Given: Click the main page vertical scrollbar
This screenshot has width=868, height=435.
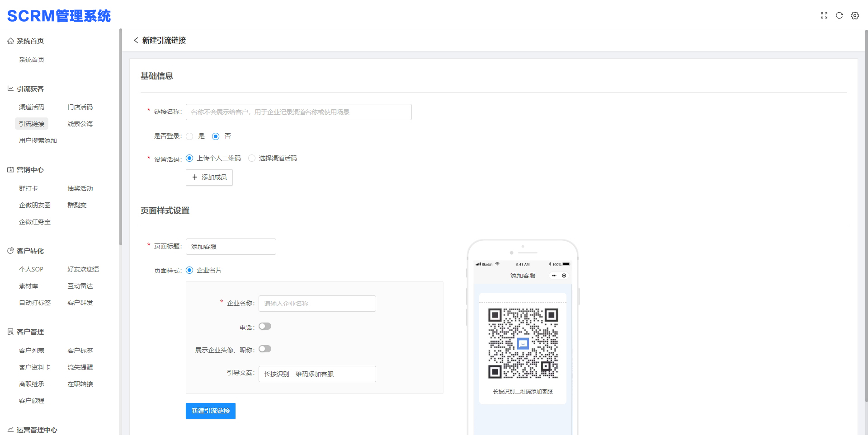Looking at the screenshot, I should (866, 216).
